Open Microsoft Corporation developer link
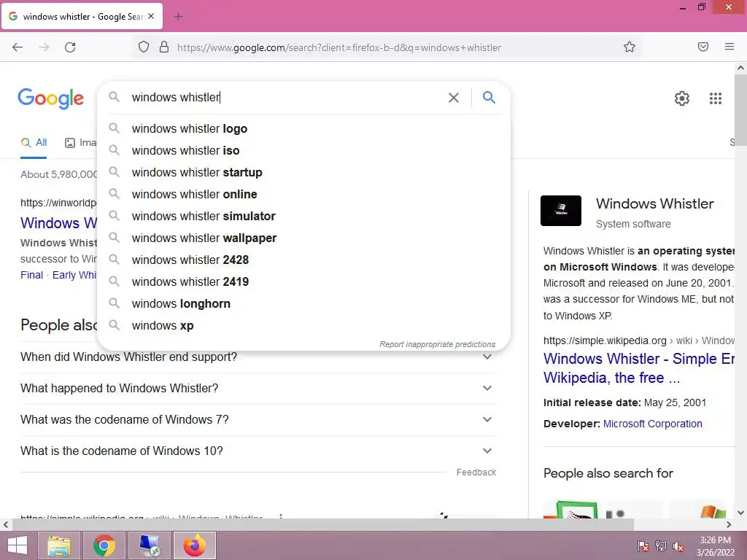Viewport: 747px width, 560px height. pos(653,424)
